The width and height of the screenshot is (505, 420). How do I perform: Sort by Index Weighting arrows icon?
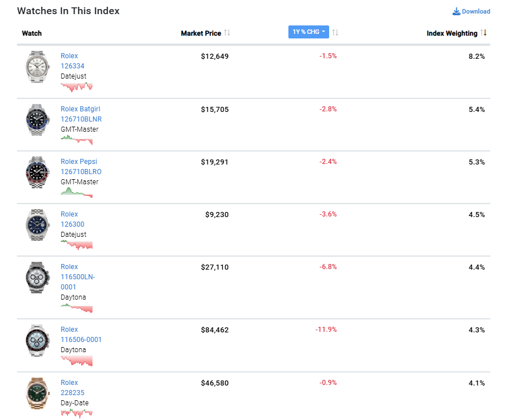point(484,33)
